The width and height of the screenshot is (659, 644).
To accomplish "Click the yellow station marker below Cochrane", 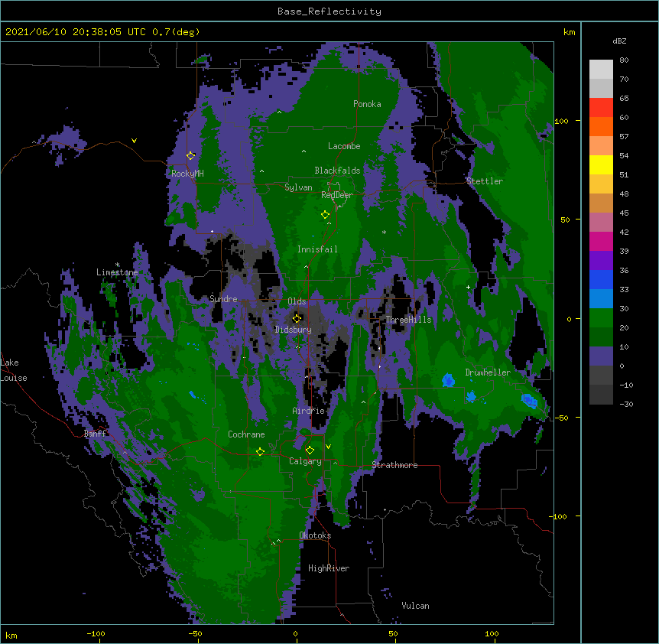I will 260,451.
